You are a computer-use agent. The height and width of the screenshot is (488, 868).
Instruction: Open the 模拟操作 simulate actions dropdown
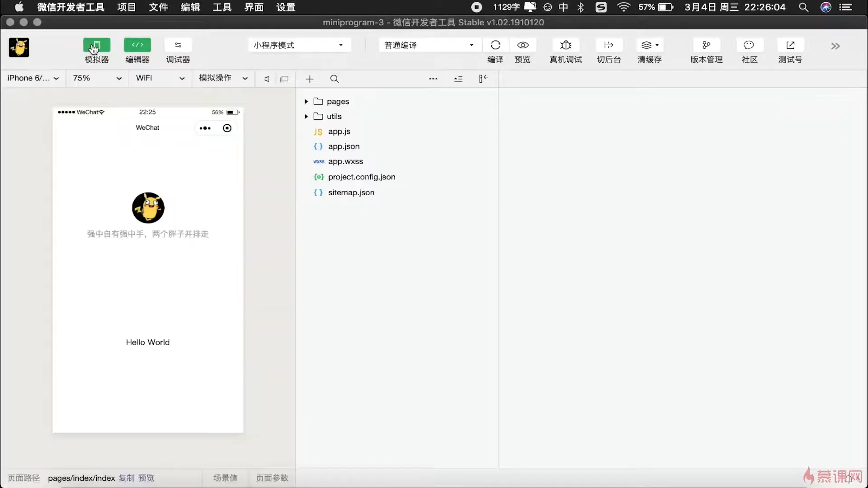[x=223, y=78]
